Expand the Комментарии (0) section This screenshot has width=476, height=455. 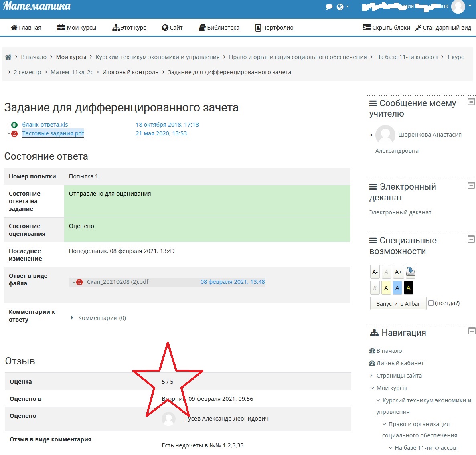[x=98, y=318]
